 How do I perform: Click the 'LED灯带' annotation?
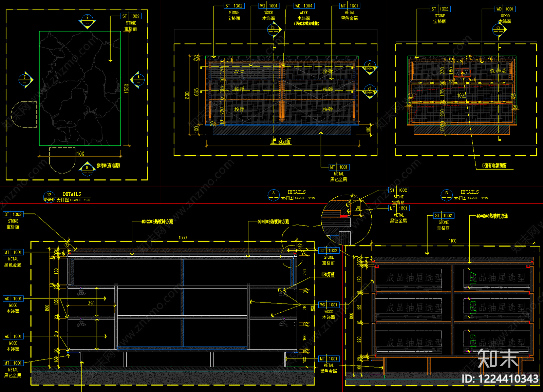[328, 274]
